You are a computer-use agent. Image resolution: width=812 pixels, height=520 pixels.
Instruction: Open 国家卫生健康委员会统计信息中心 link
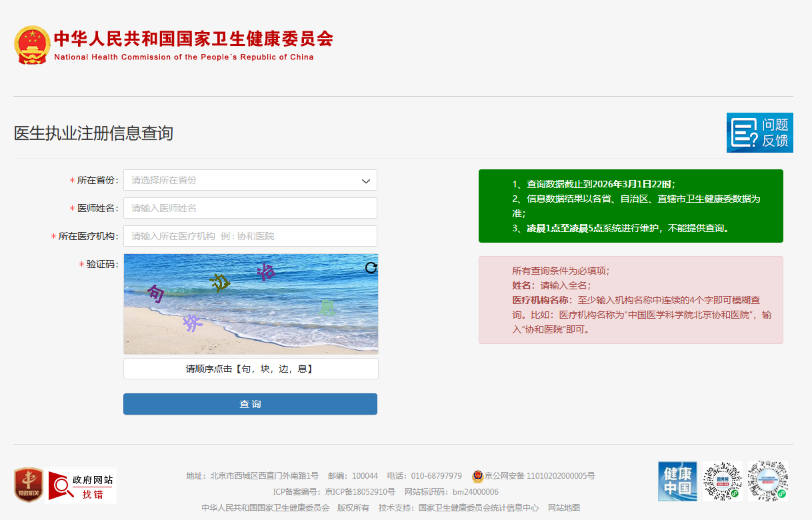(478, 508)
